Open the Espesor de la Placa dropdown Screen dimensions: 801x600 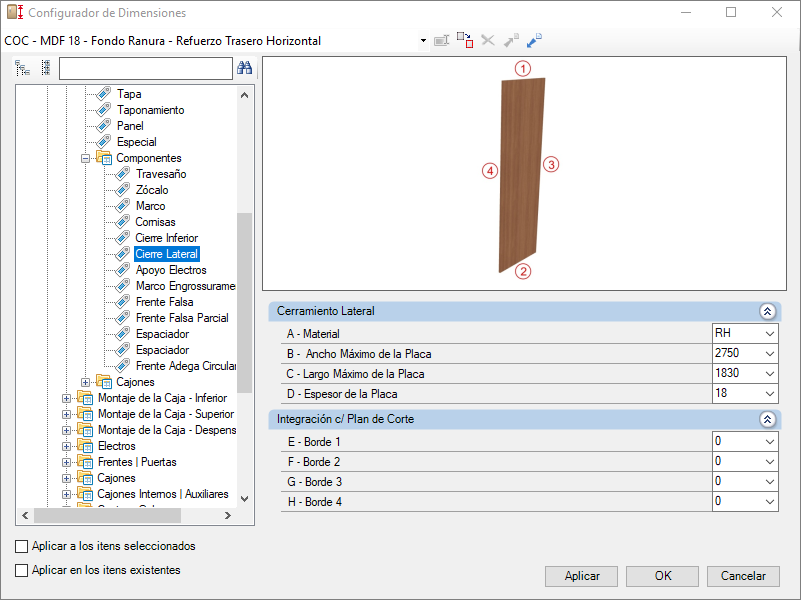pyautogui.click(x=770, y=394)
